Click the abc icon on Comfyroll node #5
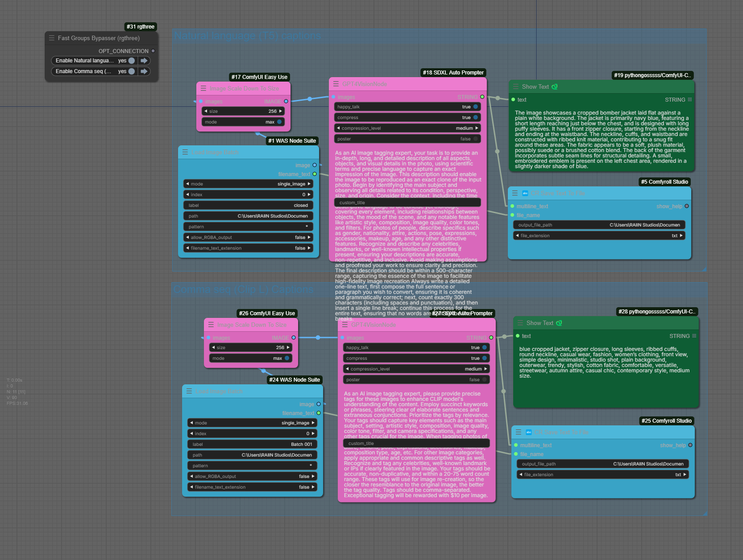 (x=525, y=194)
